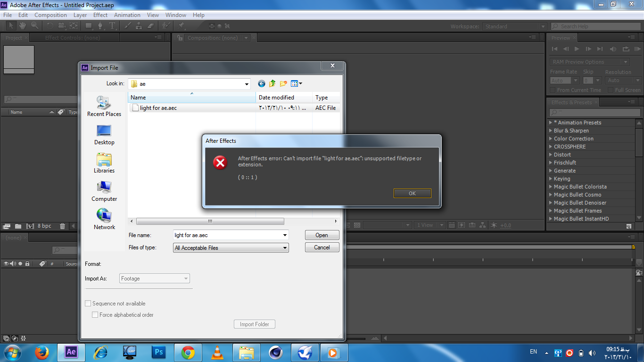This screenshot has height=362, width=644.
Task: Create a new composition from Project panel
Action: pos(30,226)
